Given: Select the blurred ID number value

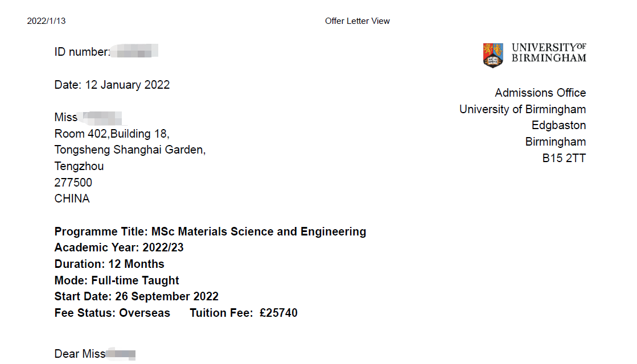Looking at the screenshot, I should click(x=134, y=52).
